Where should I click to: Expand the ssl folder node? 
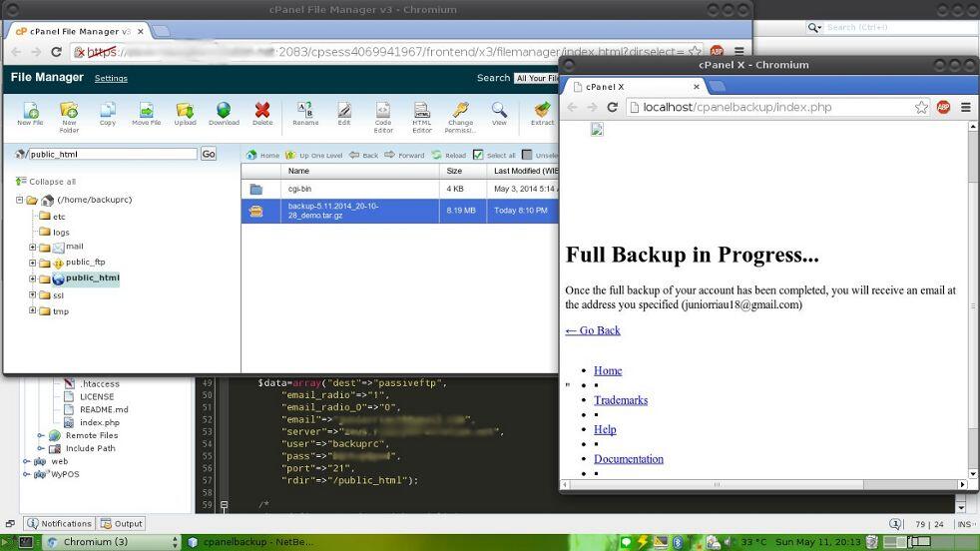coord(33,294)
